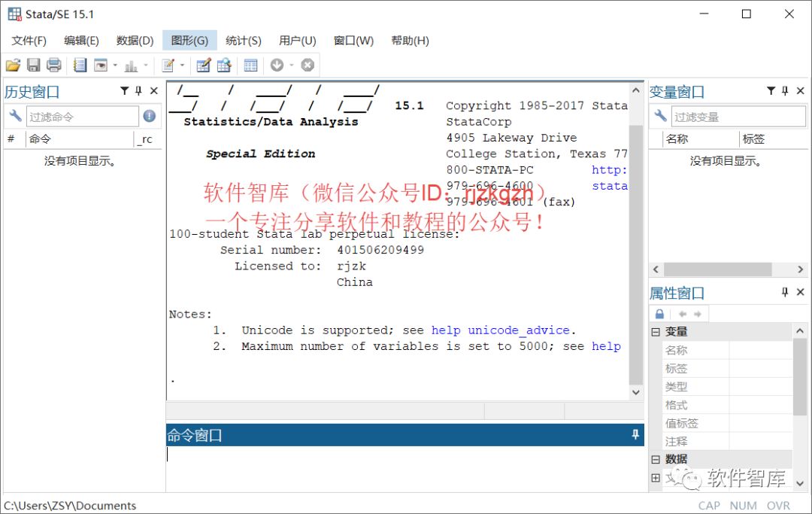Open the 编辑(E) menu
Image resolution: width=812 pixels, height=514 pixels.
coord(81,41)
